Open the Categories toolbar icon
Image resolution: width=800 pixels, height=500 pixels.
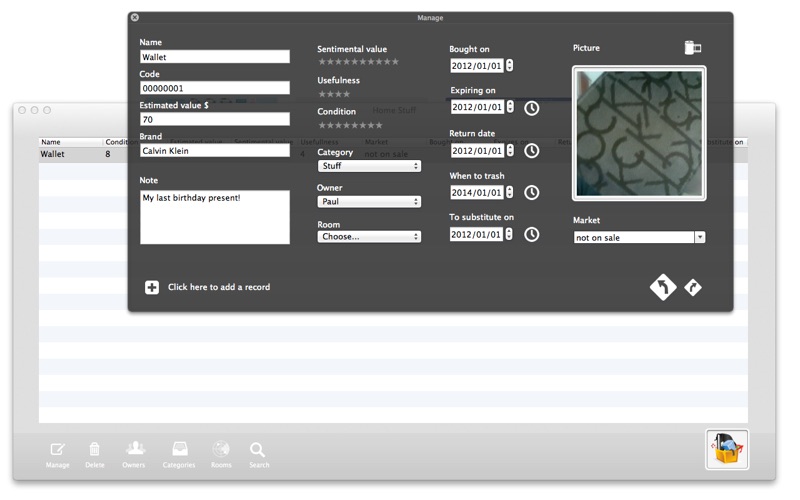pyautogui.click(x=180, y=449)
